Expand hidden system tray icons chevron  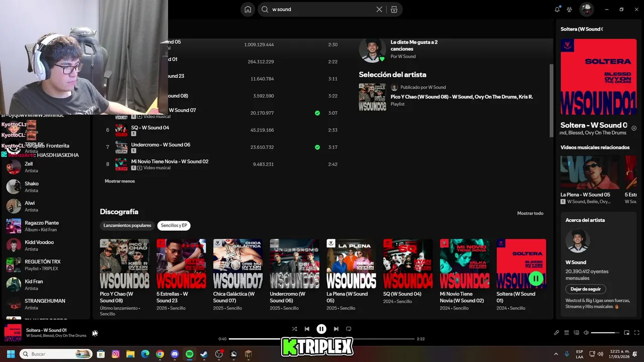pyautogui.click(x=556, y=354)
